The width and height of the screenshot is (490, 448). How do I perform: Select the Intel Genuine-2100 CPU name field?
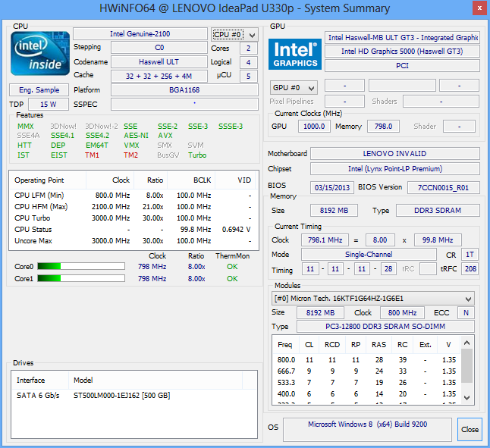[x=140, y=34]
